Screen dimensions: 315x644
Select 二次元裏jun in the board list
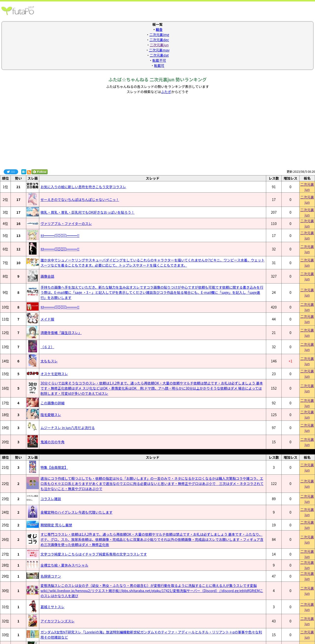point(159,45)
